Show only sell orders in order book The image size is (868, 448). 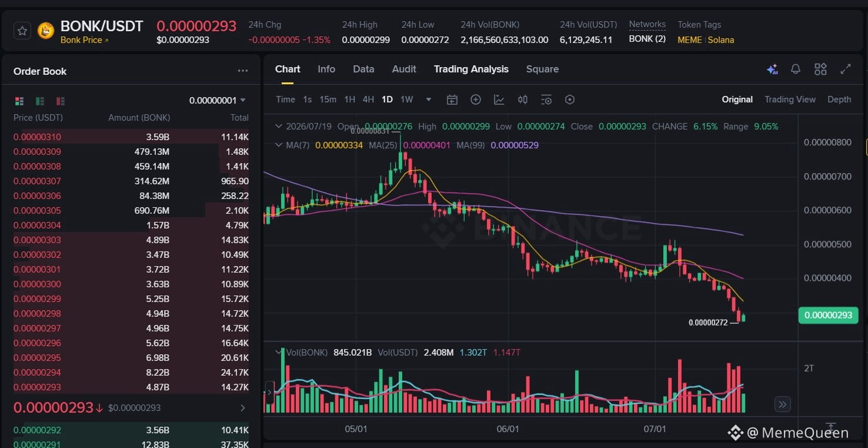[x=61, y=101]
